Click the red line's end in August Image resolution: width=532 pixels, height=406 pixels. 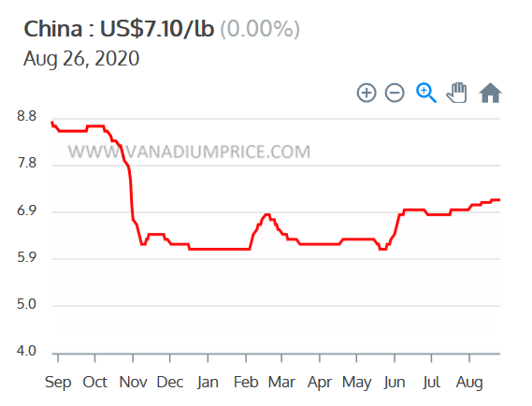click(x=498, y=200)
